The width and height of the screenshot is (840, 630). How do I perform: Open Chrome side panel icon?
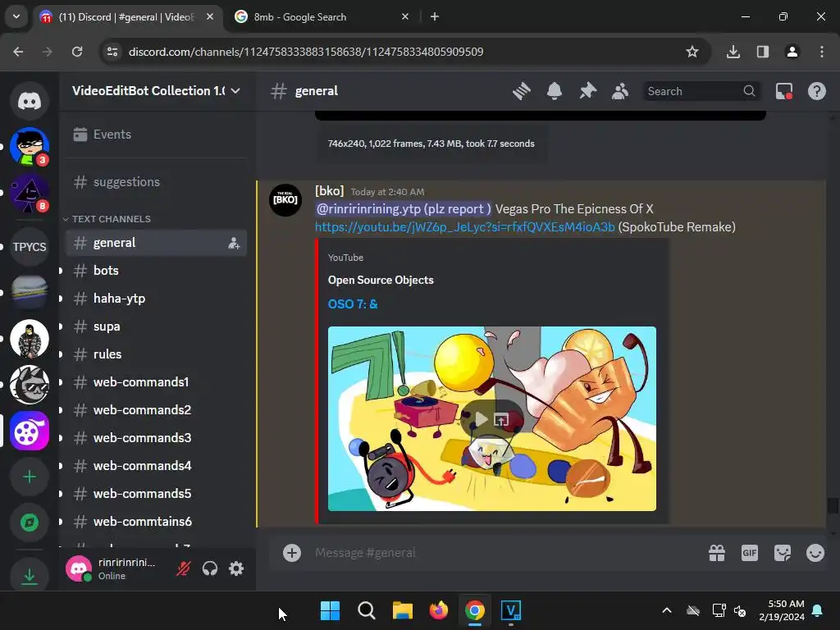point(763,52)
